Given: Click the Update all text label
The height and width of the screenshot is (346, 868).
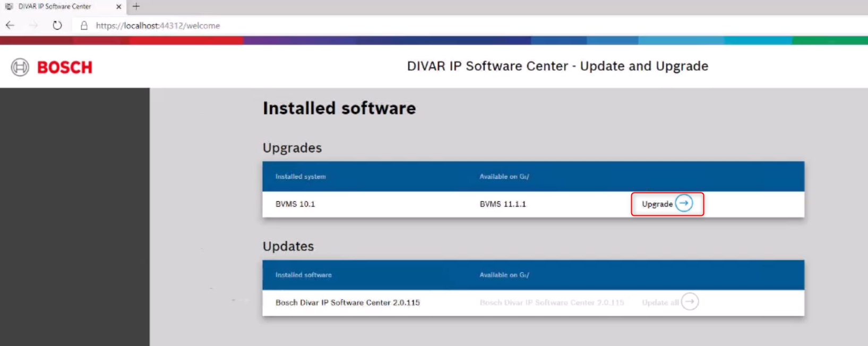Looking at the screenshot, I should pyautogui.click(x=660, y=302).
